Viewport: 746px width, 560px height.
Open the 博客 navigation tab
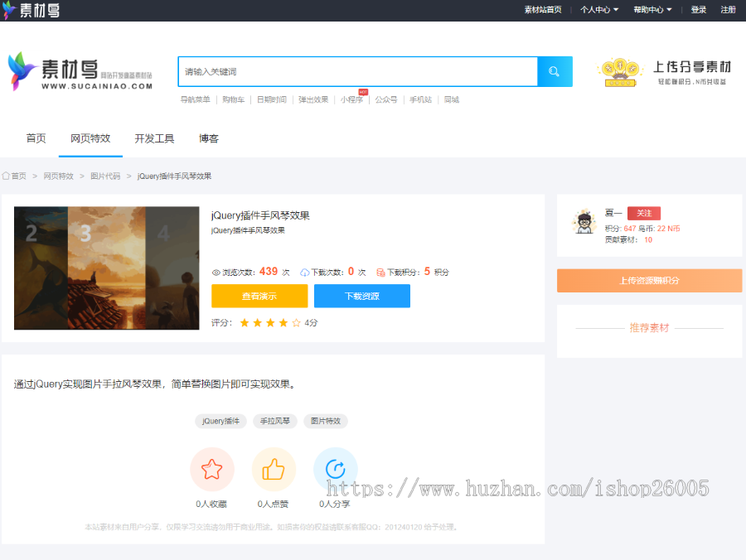coord(209,138)
